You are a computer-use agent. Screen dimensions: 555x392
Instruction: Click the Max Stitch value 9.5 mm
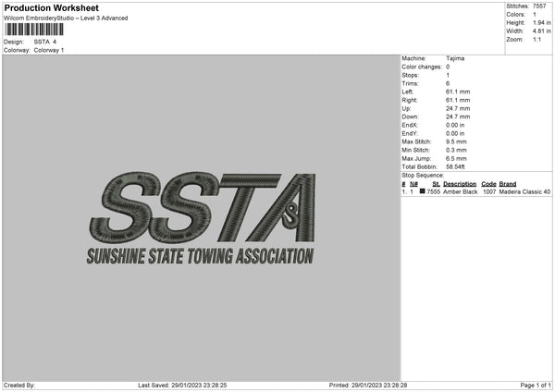click(456, 141)
